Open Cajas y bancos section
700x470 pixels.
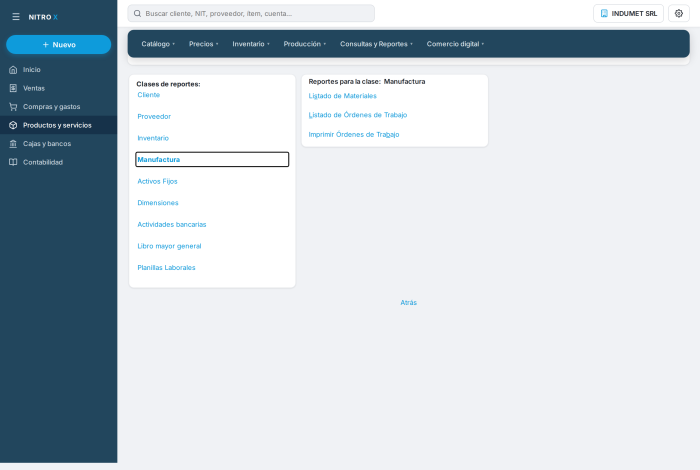(x=58, y=144)
